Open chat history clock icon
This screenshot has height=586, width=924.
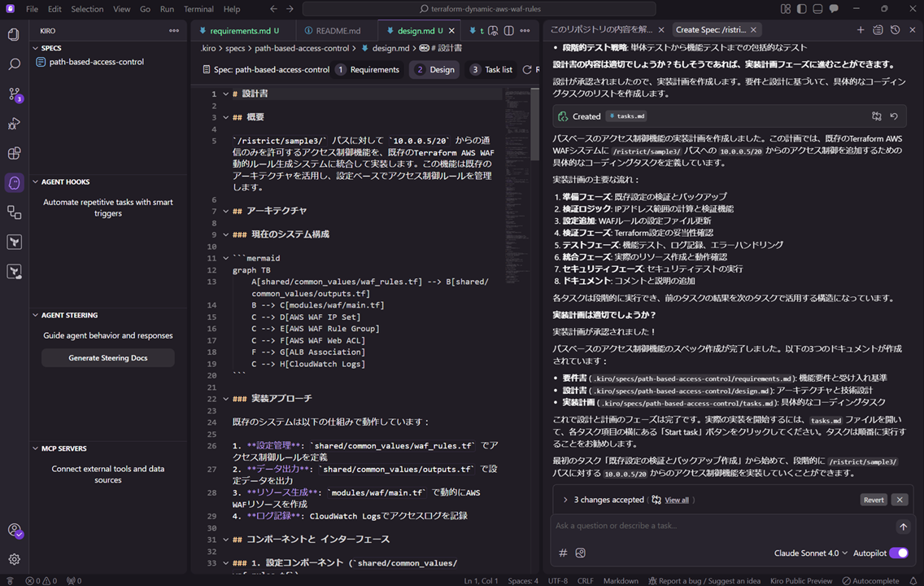(895, 29)
